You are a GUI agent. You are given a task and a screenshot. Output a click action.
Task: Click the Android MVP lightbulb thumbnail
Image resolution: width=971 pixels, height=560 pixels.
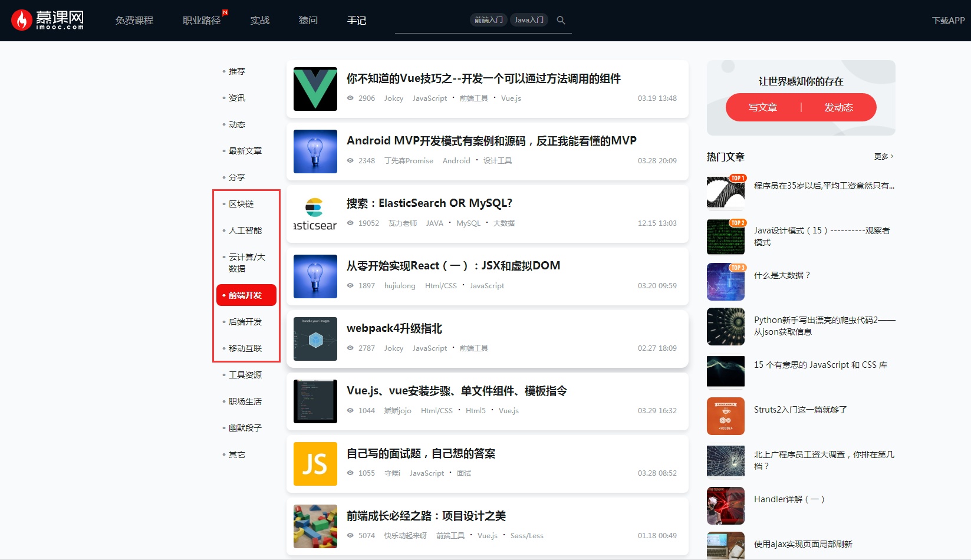(315, 151)
